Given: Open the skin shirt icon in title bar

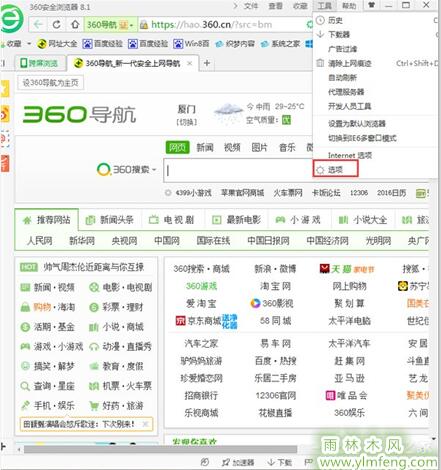Looking at the screenshot, I should pos(371,5).
